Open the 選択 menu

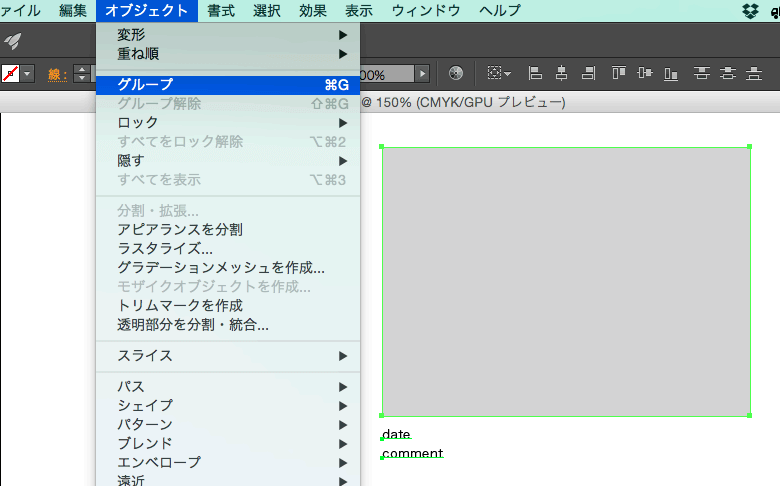[267, 10]
